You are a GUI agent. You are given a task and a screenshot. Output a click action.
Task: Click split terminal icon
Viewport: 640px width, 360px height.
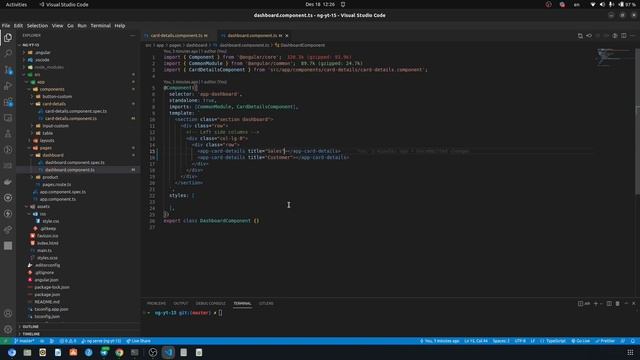(609, 303)
